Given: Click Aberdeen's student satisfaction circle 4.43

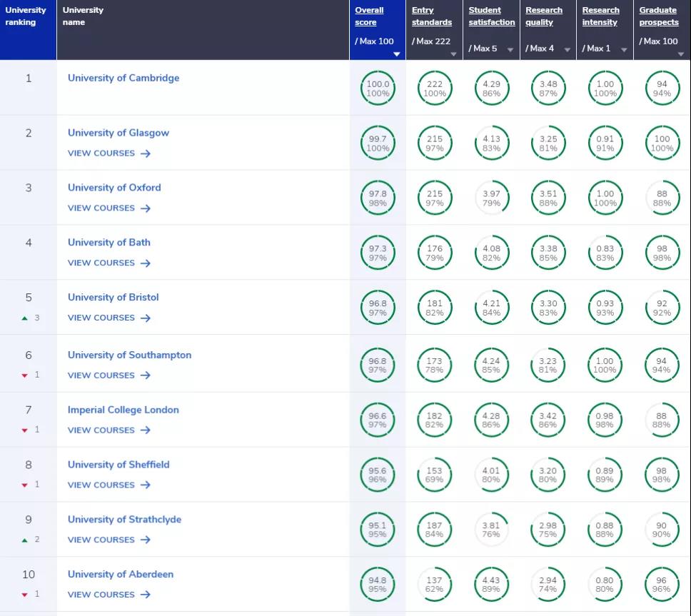Looking at the screenshot, I should (x=491, y=585).
